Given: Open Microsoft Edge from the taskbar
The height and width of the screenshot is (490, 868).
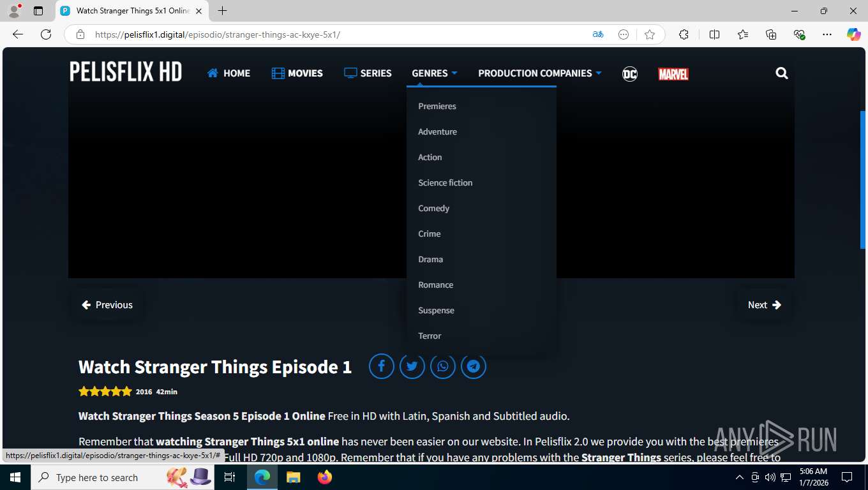Looking at the screenshot, I should [x=262, y=477].
